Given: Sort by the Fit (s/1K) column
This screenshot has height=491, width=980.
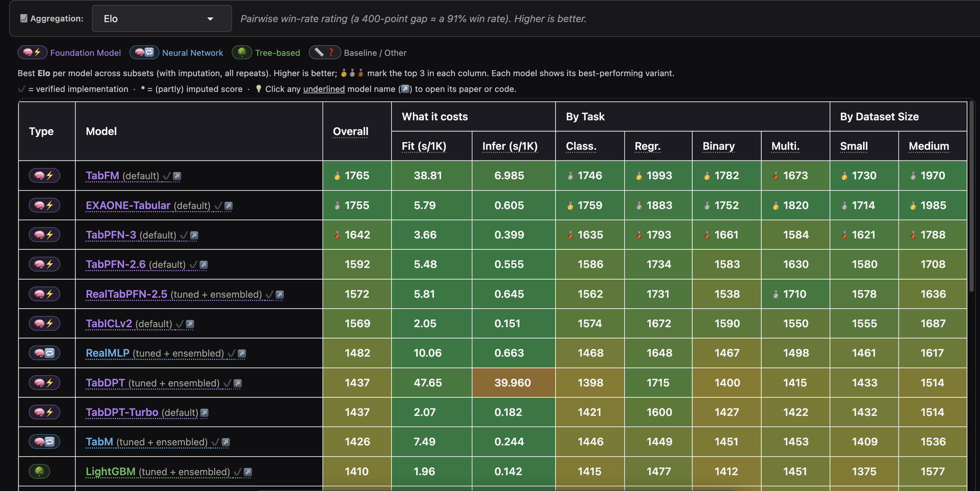Looking at the screenshot, I should pyautogui.click(x=424, y=146).
